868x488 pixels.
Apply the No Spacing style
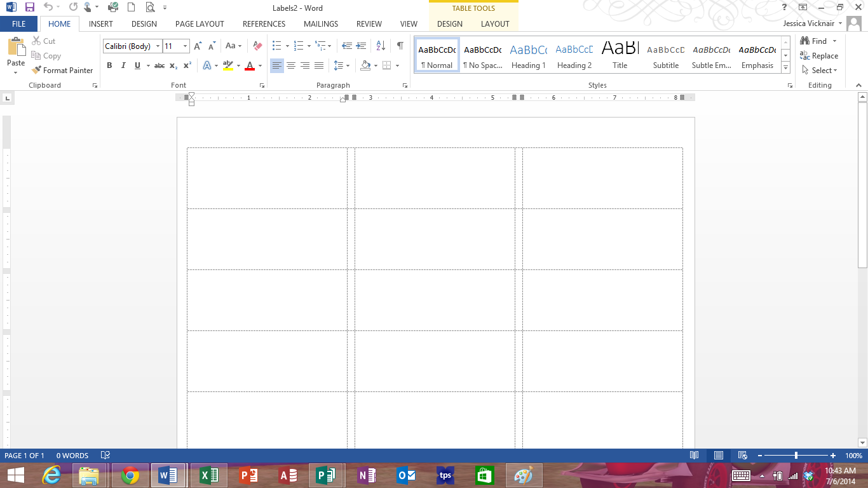pos(482,56)
